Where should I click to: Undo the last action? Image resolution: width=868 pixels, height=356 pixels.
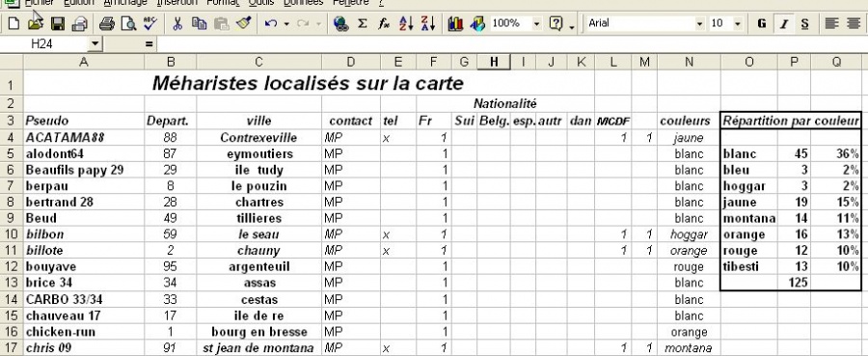pyautogui.click(x=271, y=24)
